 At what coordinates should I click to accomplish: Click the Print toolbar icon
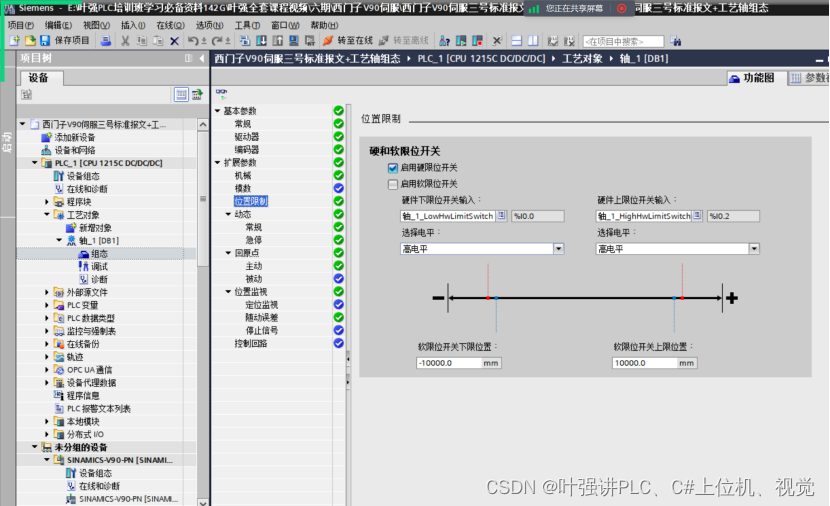106,41
